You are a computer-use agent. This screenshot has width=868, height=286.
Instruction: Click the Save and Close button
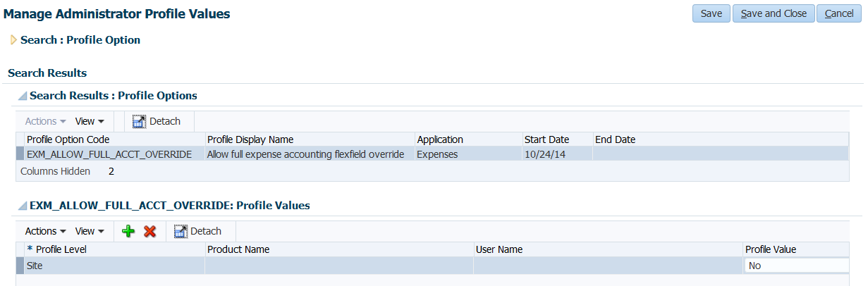point(774,13)
